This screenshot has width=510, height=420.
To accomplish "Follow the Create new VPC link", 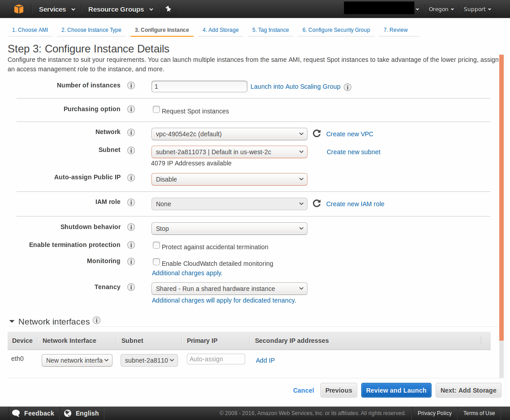I will coord(350,134).
